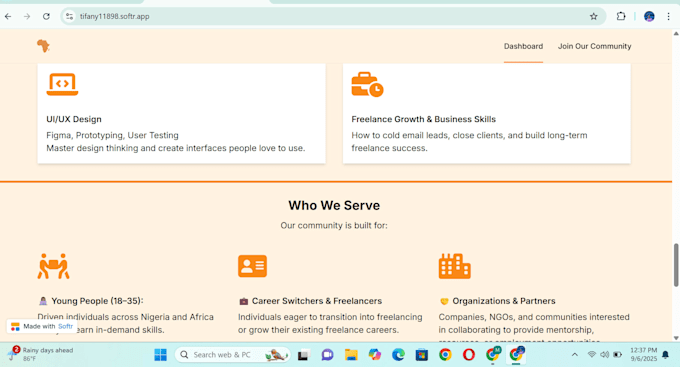Open Copilot from taskbar
680x367 pixels.
[x=375, y=355]
